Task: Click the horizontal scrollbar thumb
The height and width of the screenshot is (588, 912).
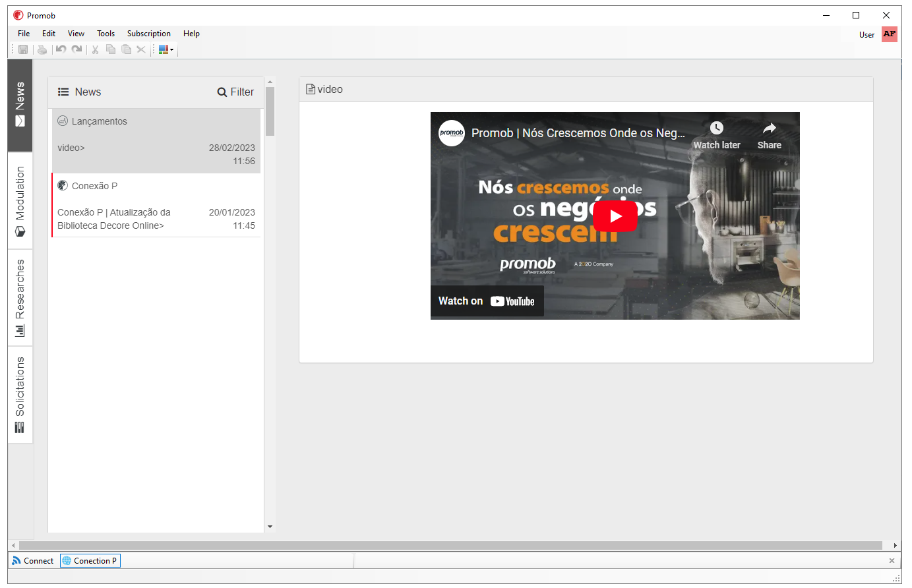Action: (x=450, y=546)
